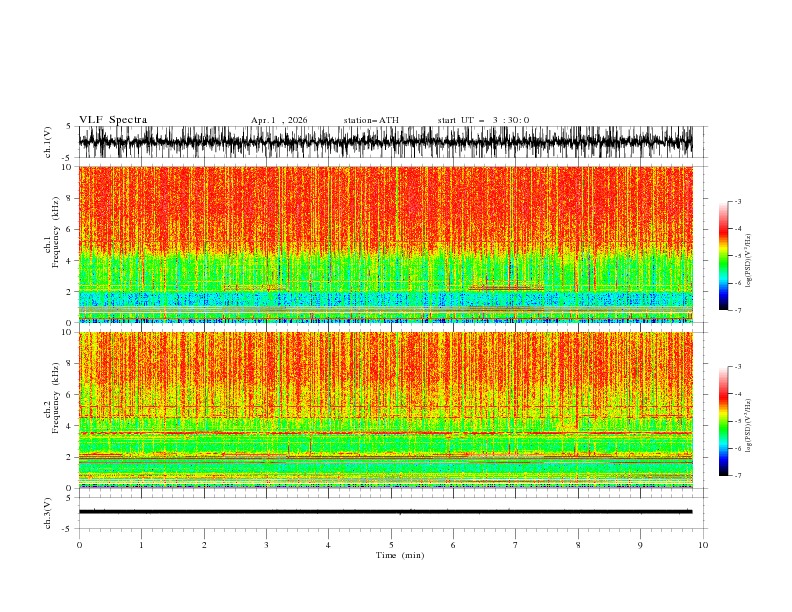792x612 pixels.
Task: Click the '5' tick on the time axis
Action: pos(391,545)
